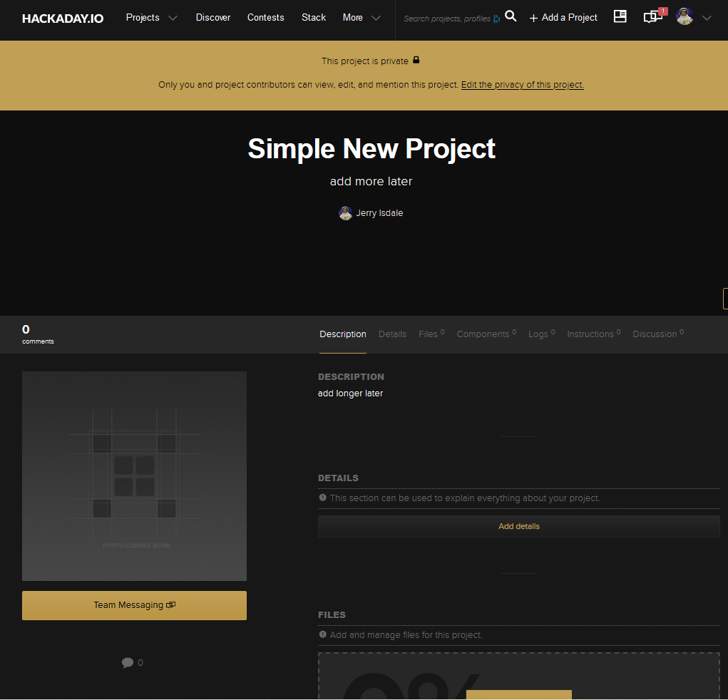Viewport: 728px width, 700px height.
Task: Switch to the Files tab
Action: pos(431,334)
